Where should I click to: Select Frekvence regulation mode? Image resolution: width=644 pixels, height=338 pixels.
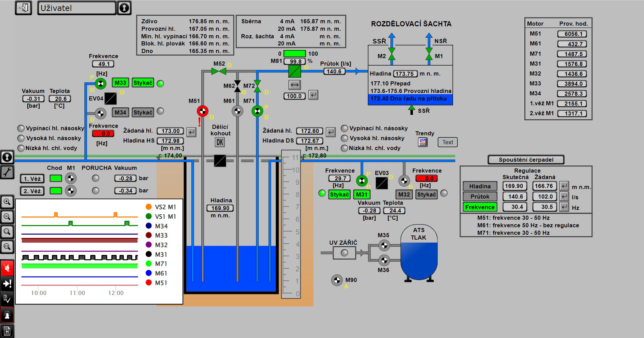click(480, 207)
